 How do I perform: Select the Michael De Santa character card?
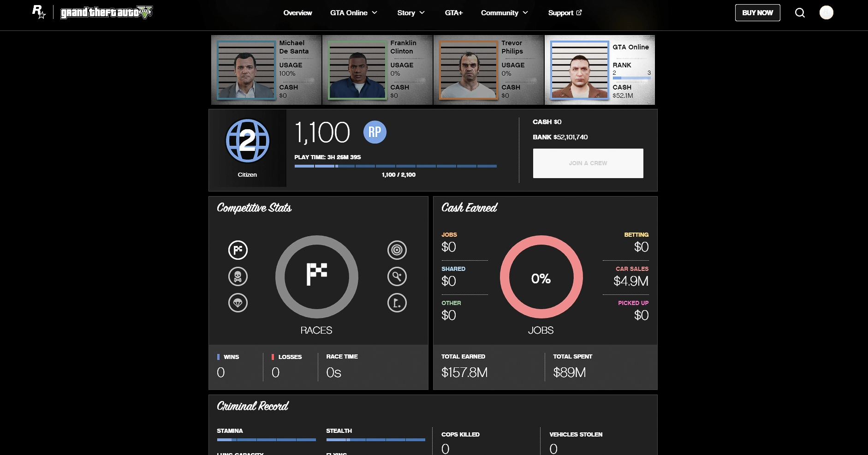pyautogui.click(x=266, y=70)
